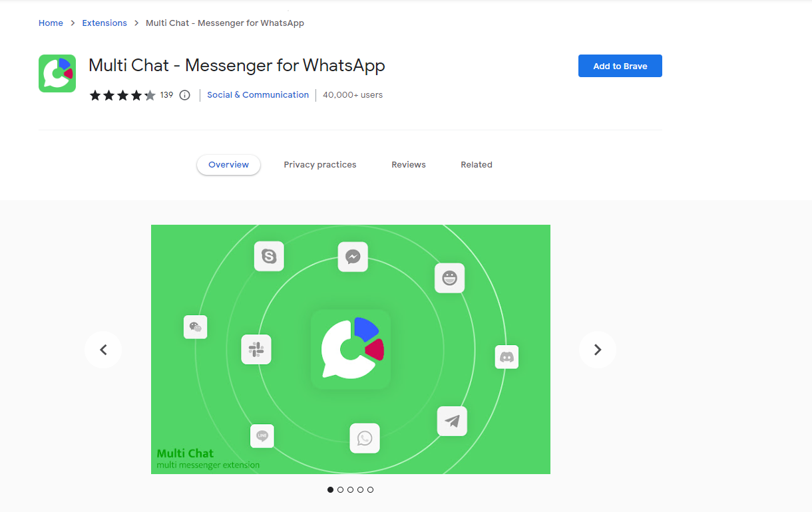The image size is (812, 512).
Task: Go to Home breadcrumb link
Action: coord(51,23)
